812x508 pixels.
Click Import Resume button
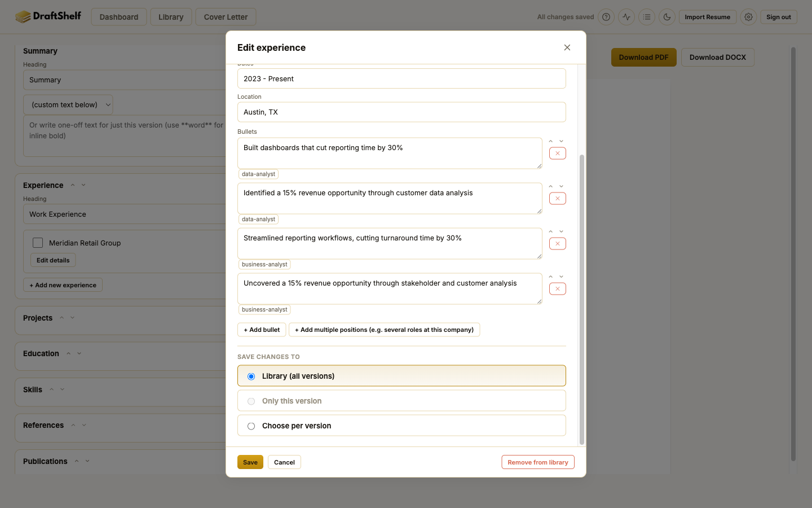(x=708, y=17)
